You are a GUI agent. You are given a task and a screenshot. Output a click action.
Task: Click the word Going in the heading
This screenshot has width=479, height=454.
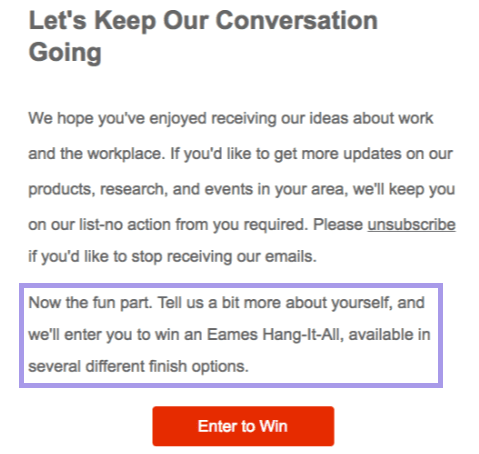65,53
